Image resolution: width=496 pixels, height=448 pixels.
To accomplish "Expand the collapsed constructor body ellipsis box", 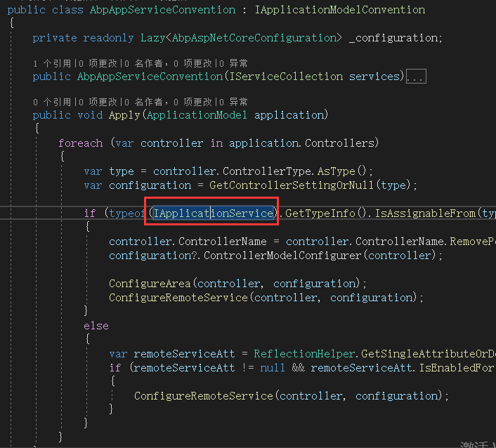I will point(416,77).
